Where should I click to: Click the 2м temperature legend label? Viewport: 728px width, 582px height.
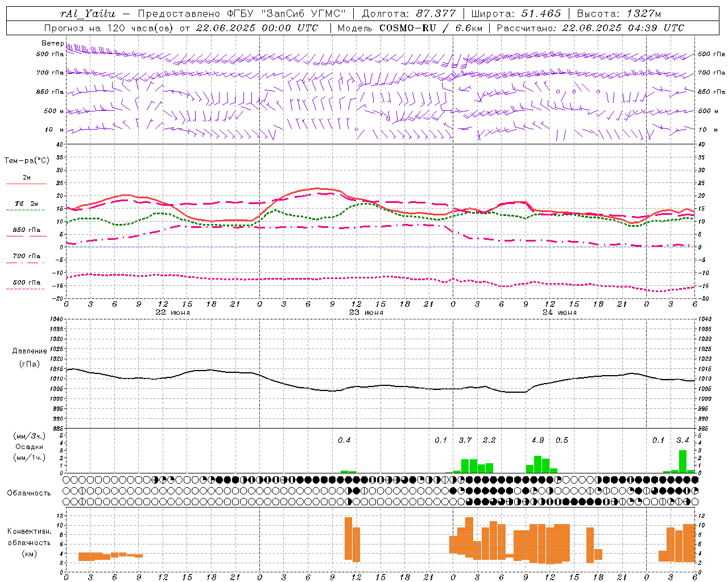27,178
